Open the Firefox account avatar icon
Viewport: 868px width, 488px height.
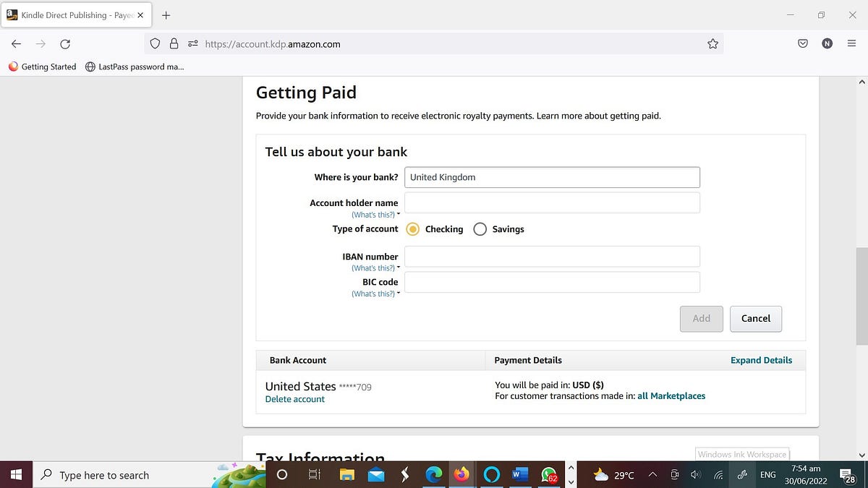(827, 43)
